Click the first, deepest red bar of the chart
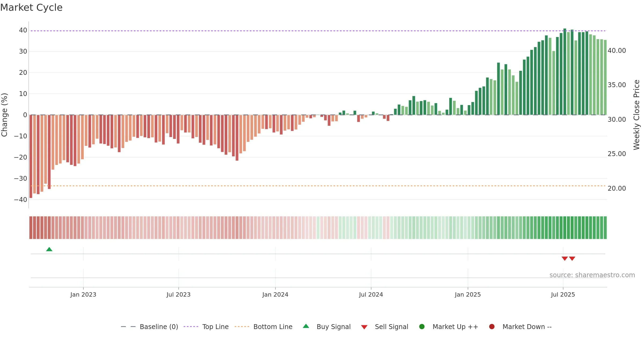Screen dimensions: 644x362 (31, 156)
